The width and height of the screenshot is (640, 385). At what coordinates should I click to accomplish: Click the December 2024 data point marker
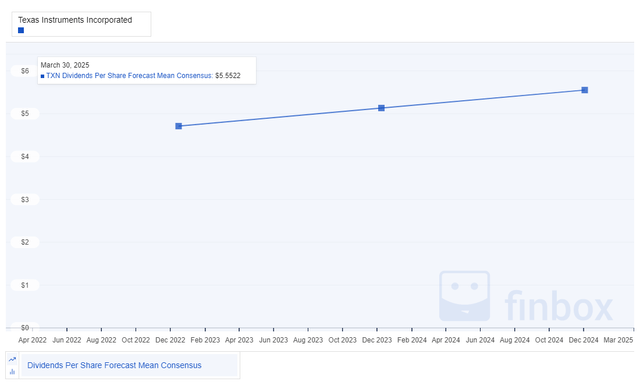(584, 90)
